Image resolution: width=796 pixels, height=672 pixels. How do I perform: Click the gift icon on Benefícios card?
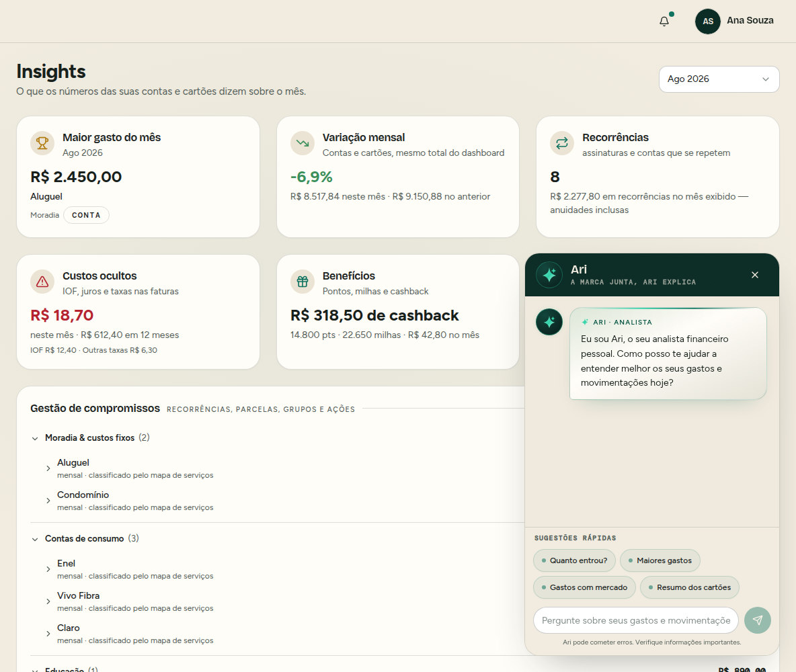[303, 282]
